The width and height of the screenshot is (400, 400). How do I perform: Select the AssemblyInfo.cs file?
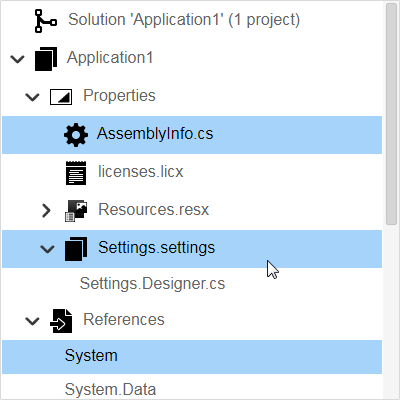coord(192,135)
